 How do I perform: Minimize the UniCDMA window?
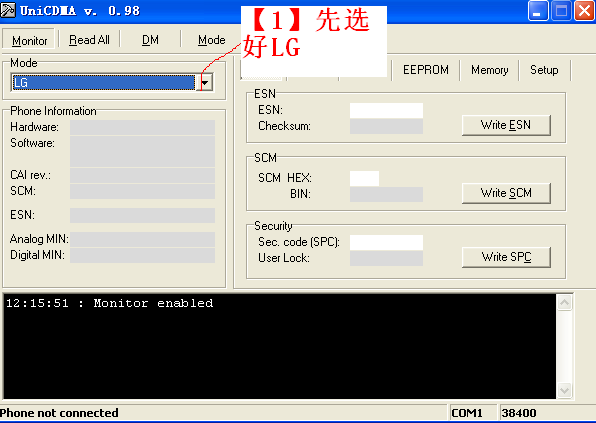(538, 11)
